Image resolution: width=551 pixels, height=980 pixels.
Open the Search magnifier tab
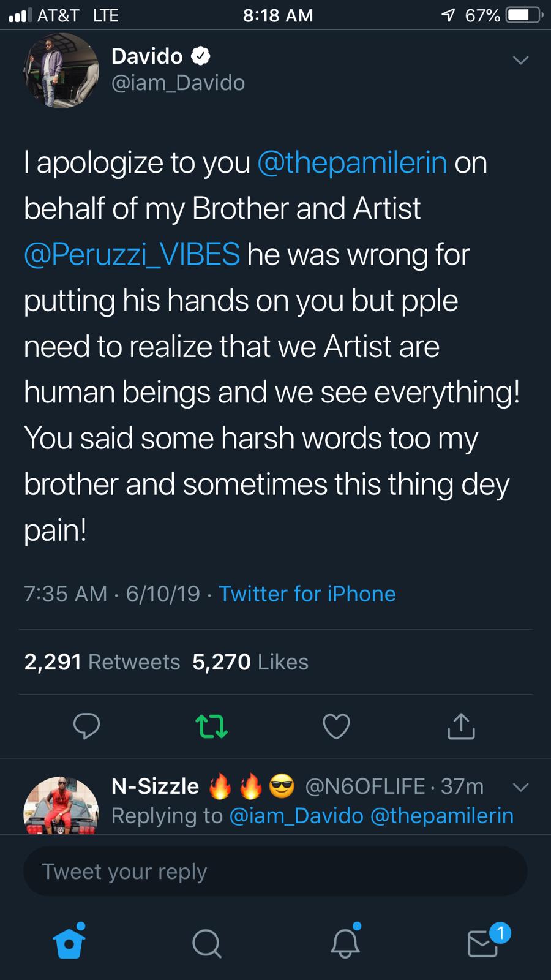[206, 943]
